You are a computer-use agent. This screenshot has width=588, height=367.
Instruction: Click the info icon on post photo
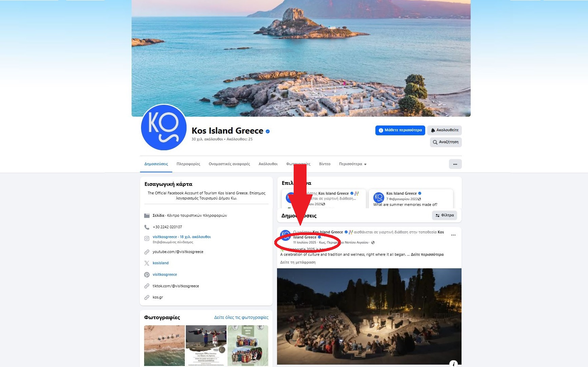[x=453, y=364]
